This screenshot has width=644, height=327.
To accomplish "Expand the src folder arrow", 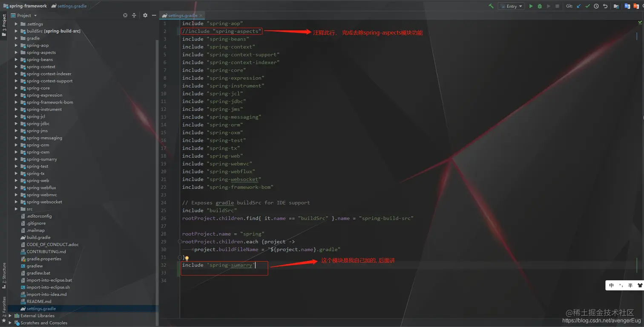I will tap(16, 209).
